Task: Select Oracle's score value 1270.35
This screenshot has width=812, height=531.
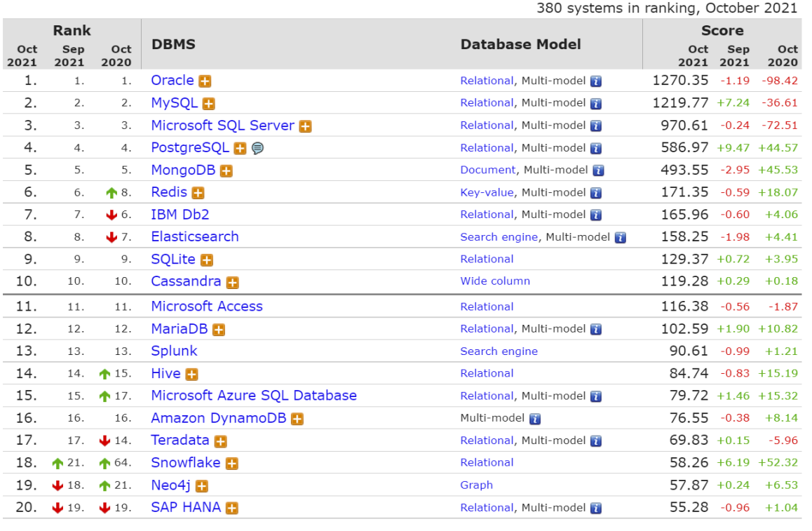Action: point(680,80)
